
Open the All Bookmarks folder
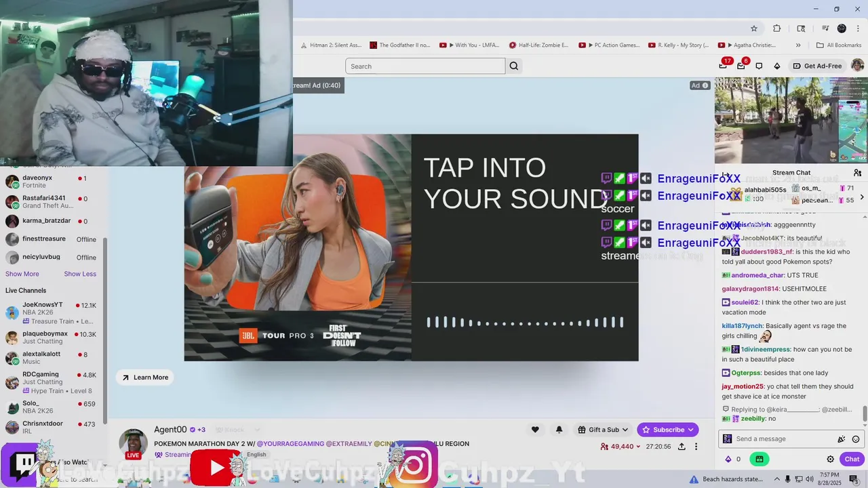tap(839, 45)
